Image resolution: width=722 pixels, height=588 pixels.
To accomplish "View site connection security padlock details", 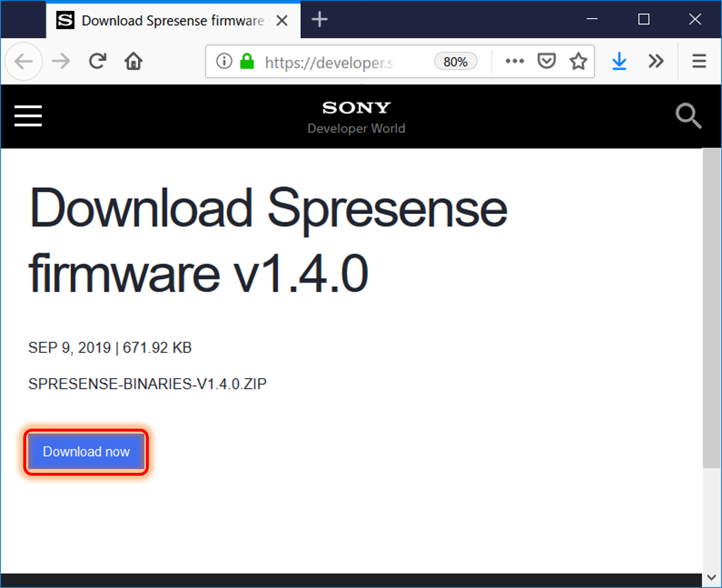I will [x=246, y=61].
